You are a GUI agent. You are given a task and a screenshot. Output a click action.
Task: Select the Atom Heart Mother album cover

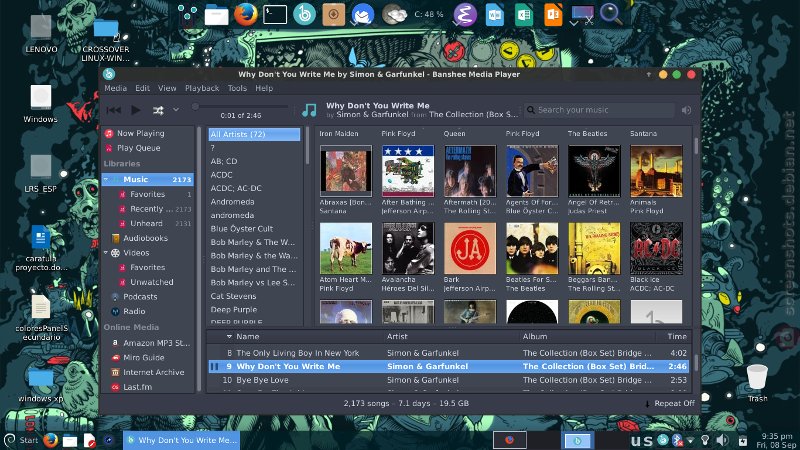point(346,248)
